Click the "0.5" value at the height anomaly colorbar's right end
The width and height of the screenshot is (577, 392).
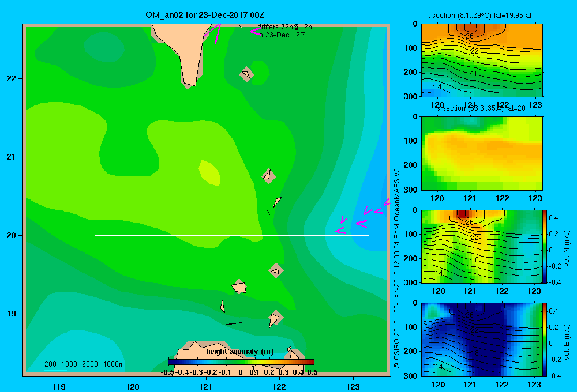[x=312, y=372]
